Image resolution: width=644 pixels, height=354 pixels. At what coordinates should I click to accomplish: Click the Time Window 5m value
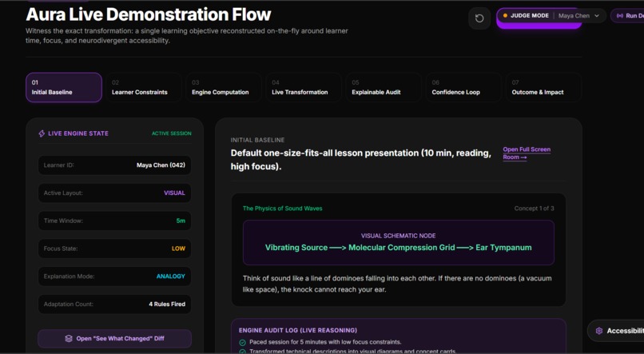tap(181, 221)
